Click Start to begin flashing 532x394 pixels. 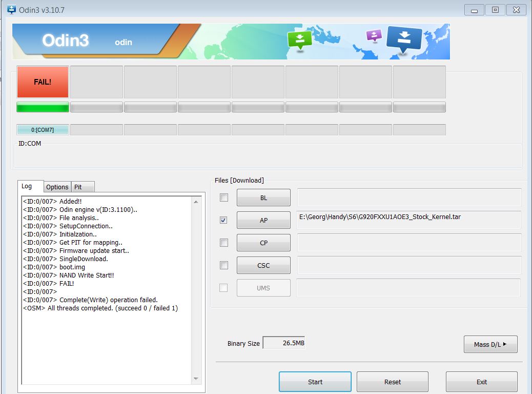click(x=315, y=382)
